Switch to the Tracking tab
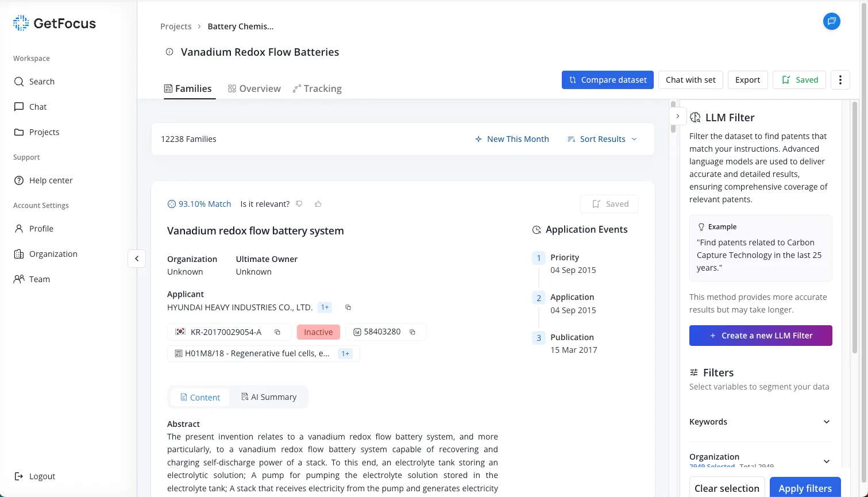Screen dimensions: 868x497 (317, 88)
